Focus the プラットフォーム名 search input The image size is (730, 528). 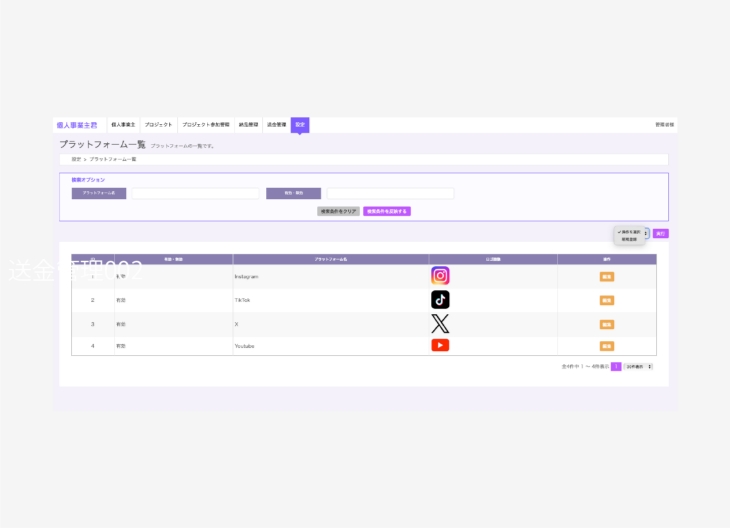(x=195, y=193)
